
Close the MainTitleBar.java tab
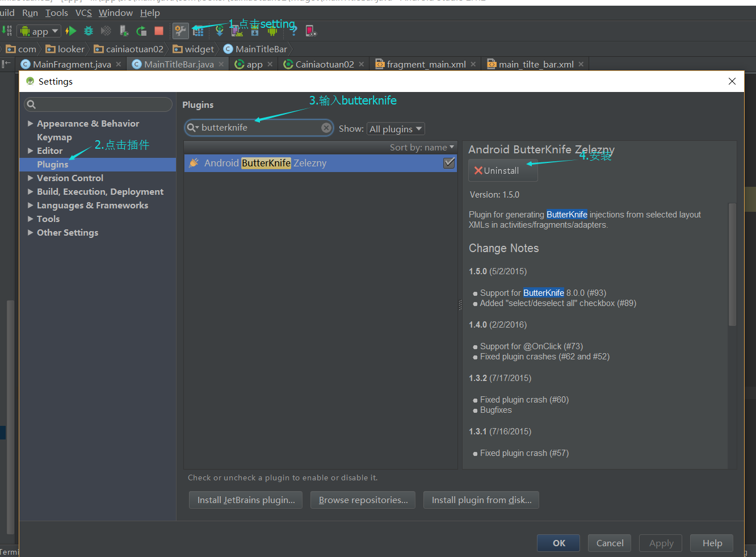point(221,64)
